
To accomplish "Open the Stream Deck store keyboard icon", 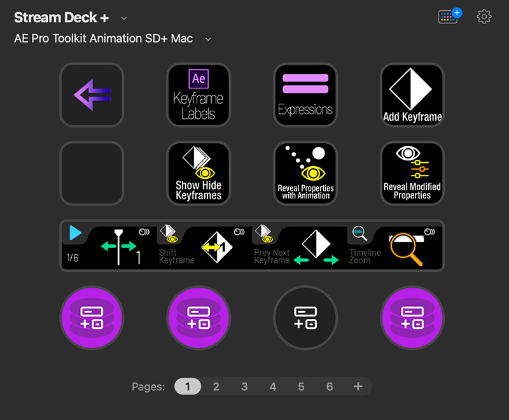I will point(450,16).
